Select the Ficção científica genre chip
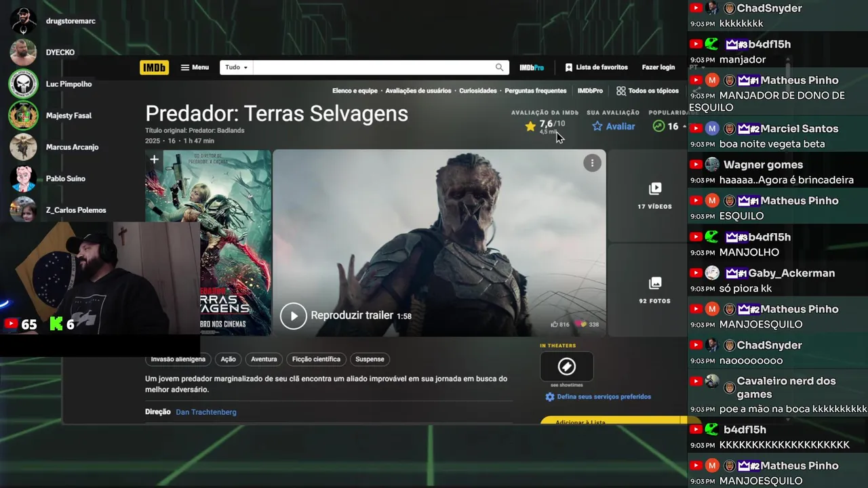868x488 pixels. (x=316, y=359)
